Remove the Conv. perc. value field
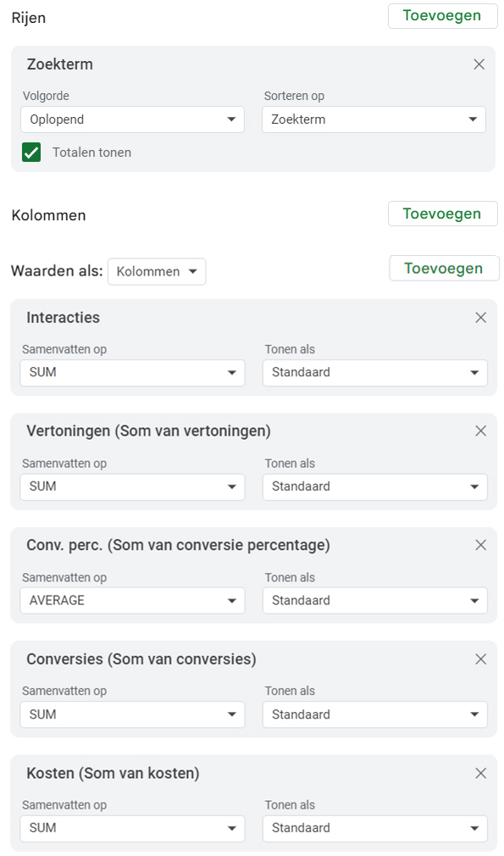The width and height of the screenshot is (504, 856). [480, 545]
